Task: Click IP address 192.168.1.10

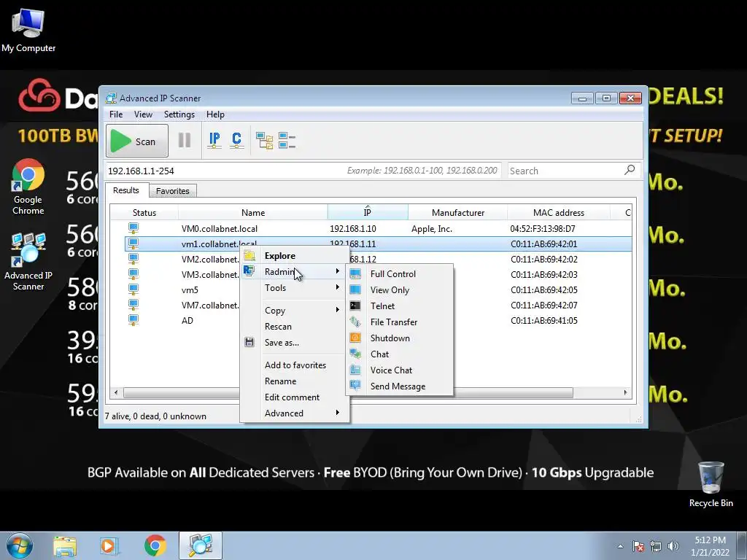Action: coord(353,228)
